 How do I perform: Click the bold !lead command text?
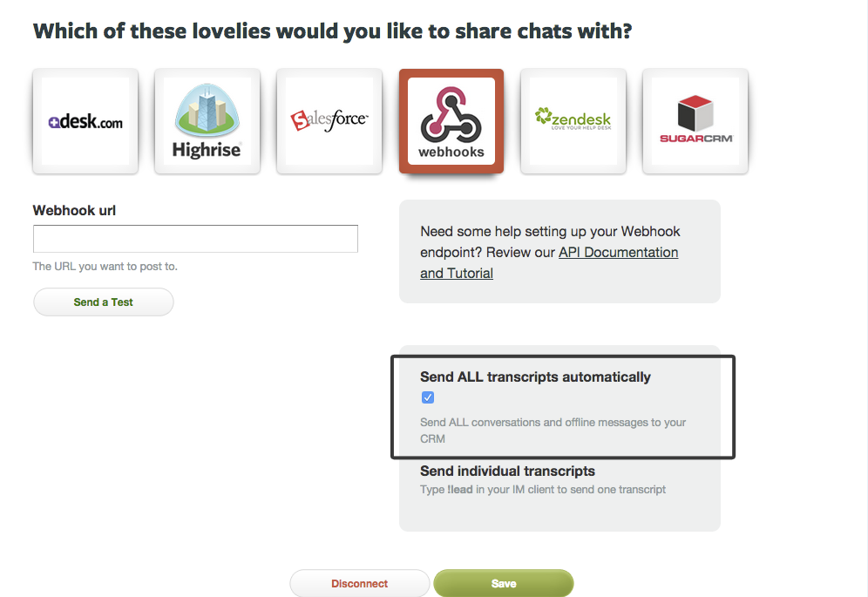pos(460,490)
